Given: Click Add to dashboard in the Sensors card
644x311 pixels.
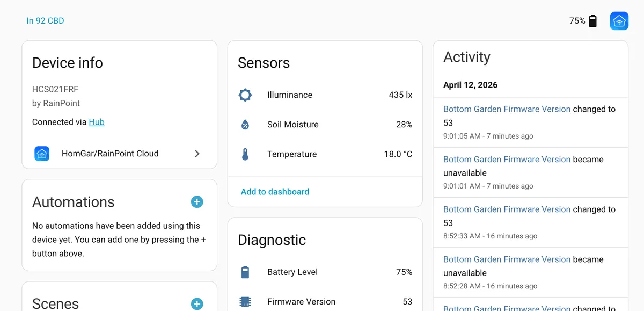Looking at the screenshot, I should pos(275,192).
